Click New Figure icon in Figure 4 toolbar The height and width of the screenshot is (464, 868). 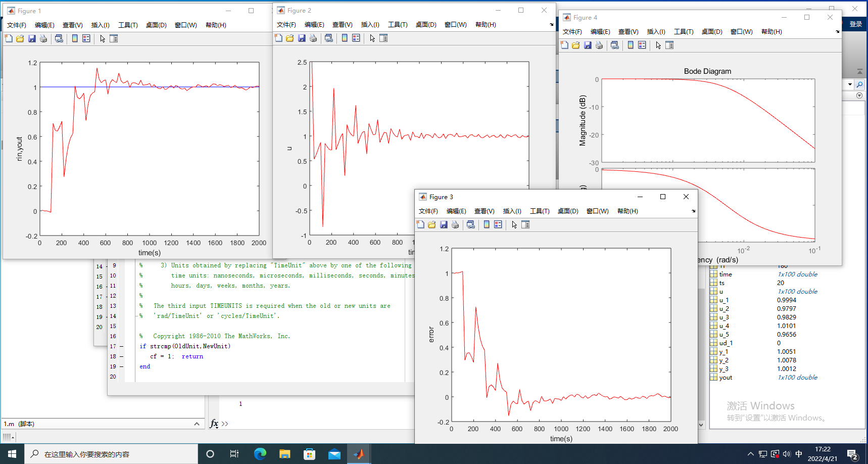[564, 45]
